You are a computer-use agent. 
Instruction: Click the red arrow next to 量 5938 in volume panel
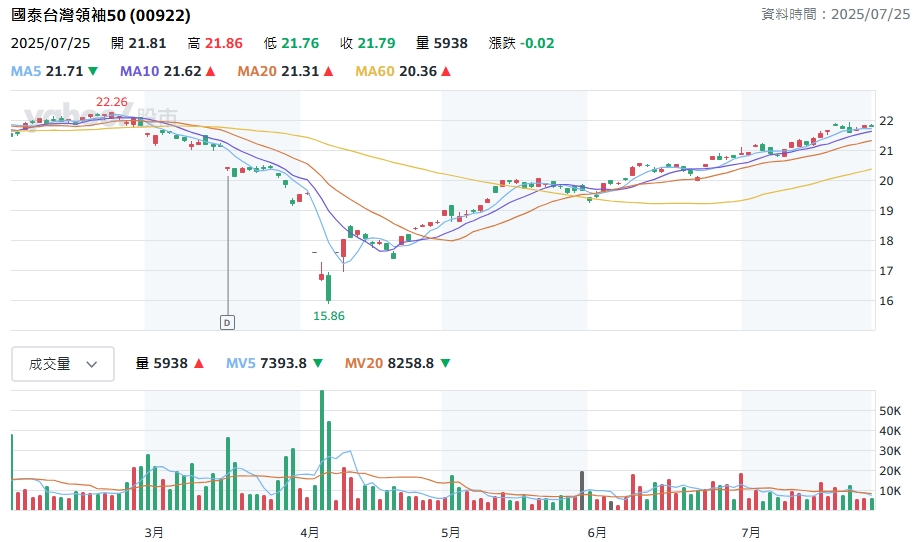199,364
